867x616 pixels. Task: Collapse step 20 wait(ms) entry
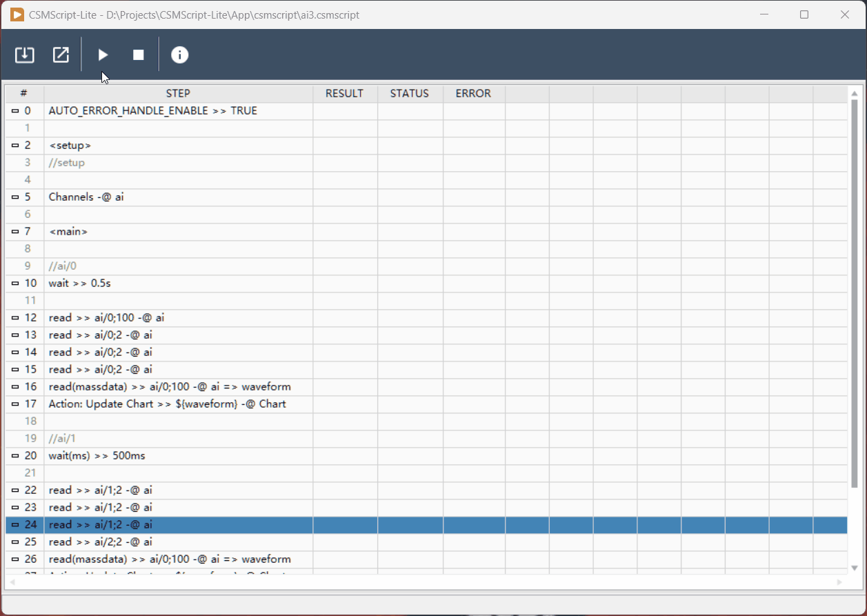[x=14, y=455]
